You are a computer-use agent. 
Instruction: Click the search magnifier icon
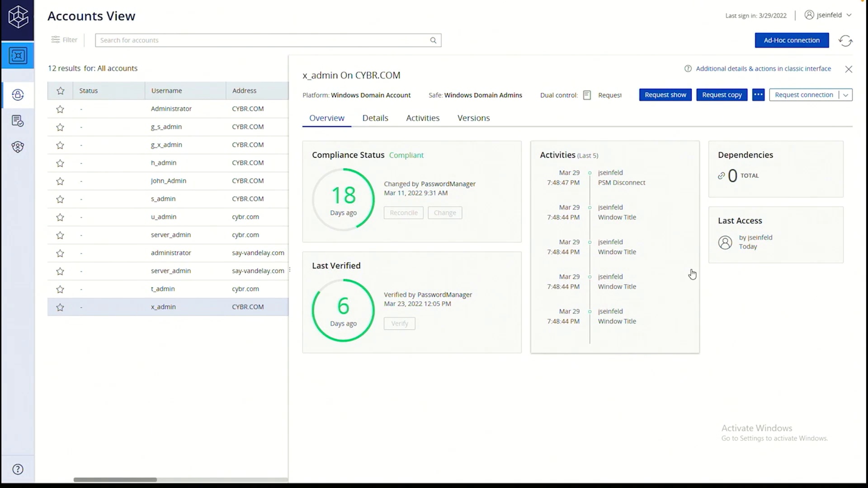point(433,40)
